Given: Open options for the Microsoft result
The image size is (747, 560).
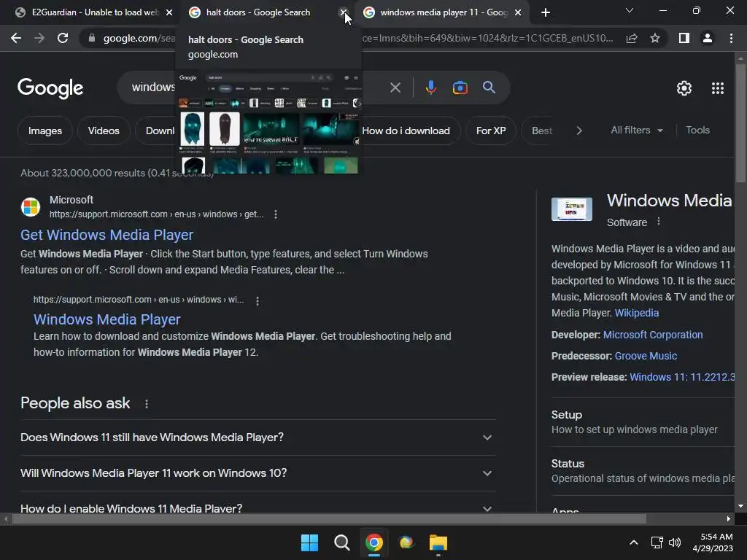Looking at the screenshot, I should (275, 214).
